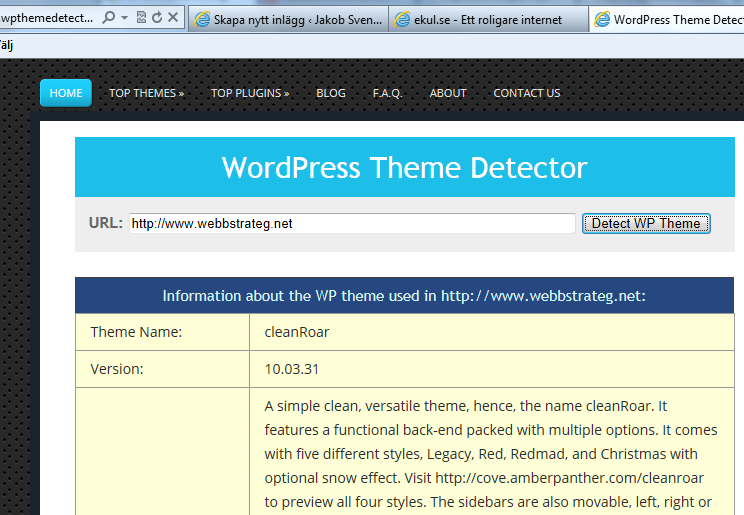Refresh the page with reload icon

click(157, 18)
